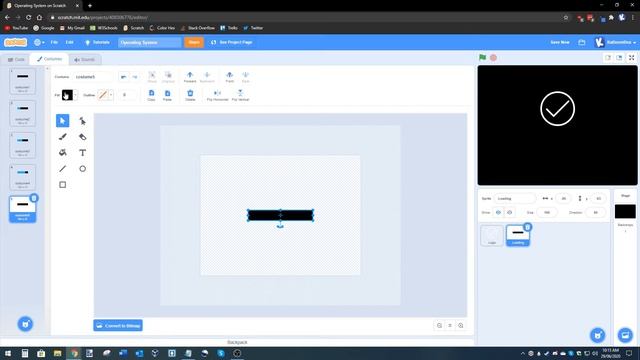Viewport: 640px width, 360px height.
Task: Copy the selected shape
Action: click(151, 95)
